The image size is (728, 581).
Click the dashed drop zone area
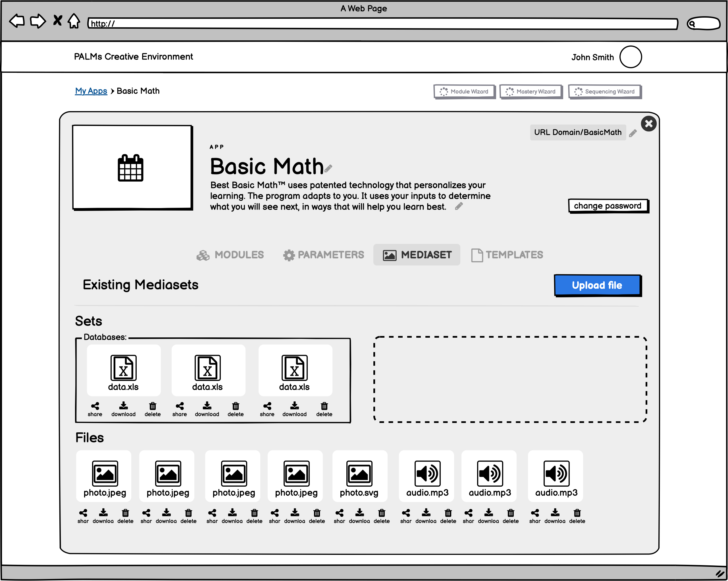pos(510,379)
